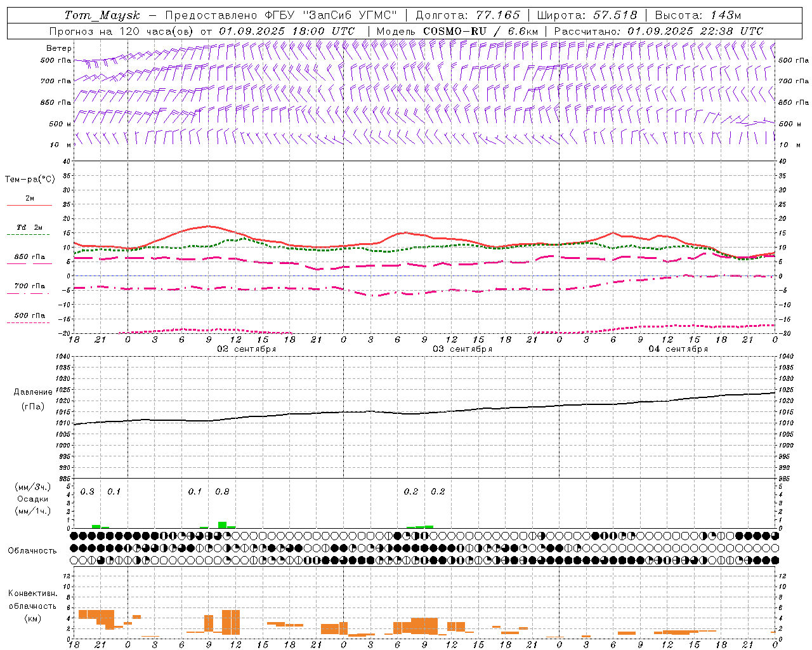Click the '500 м' wind level label on left
The width and height of the screenshot is (812, 650).
(60, 124)
